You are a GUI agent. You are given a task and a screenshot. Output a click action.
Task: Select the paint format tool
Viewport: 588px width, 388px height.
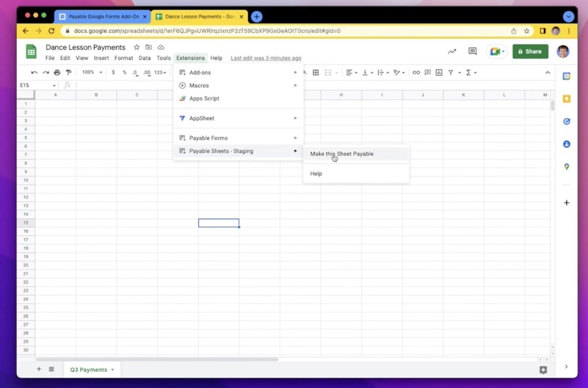coord(69,72)
